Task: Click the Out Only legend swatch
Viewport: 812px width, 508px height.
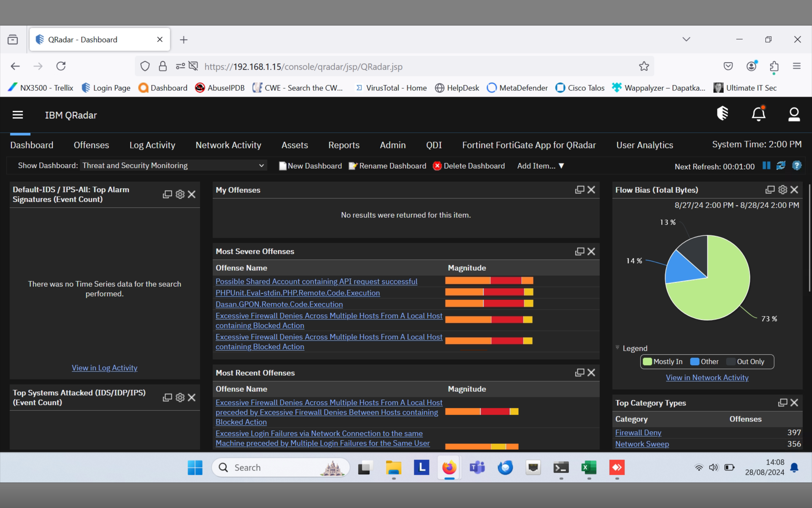Action: point(731,362)
